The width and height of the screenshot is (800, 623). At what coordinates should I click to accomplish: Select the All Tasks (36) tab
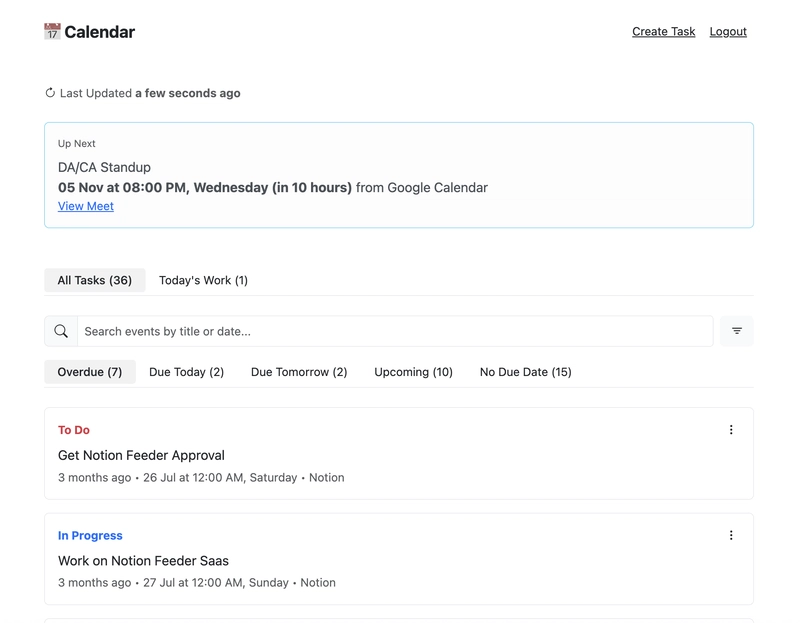95,280
